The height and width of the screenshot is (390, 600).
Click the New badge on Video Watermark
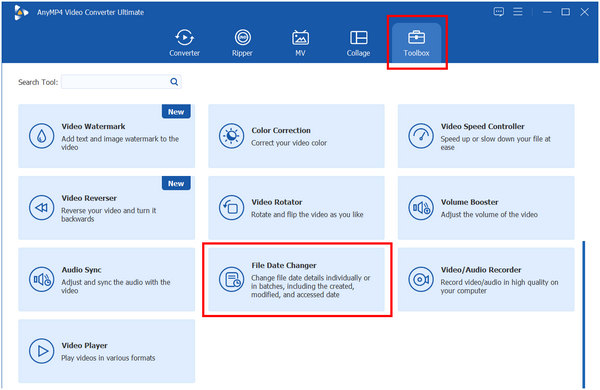[176, 112]
